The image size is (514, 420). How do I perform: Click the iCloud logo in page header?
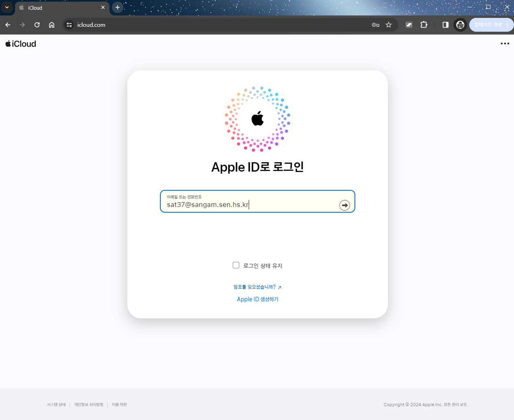21,44
